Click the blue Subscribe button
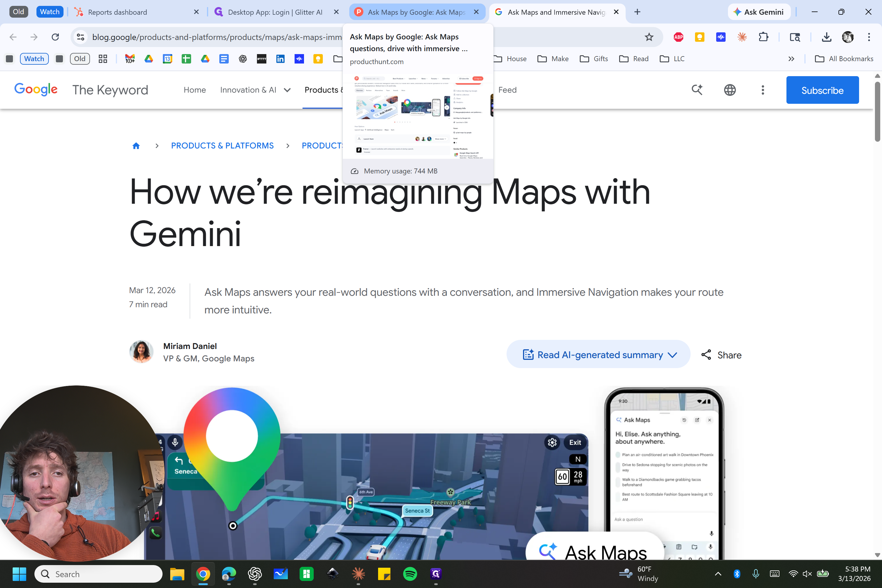This screenshot has height=588, width=882. coord(822,90)
